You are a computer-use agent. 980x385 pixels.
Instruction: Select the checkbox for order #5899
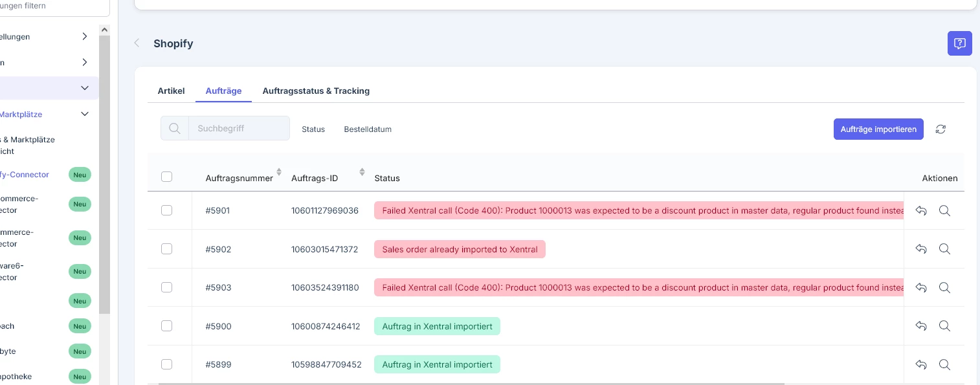[x=166, y=364]
